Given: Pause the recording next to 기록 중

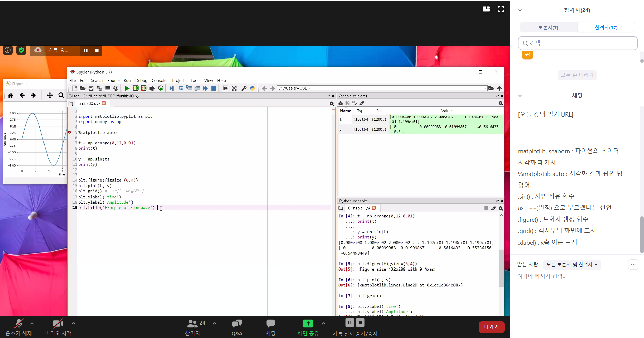Looking at the screenshot, I should tap(86, 50).
